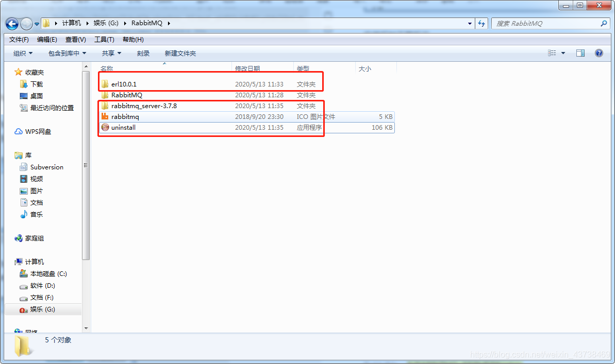Open the 工具(T) menu
This screenshot has width=615, height=364.
[x=104, y=40]
